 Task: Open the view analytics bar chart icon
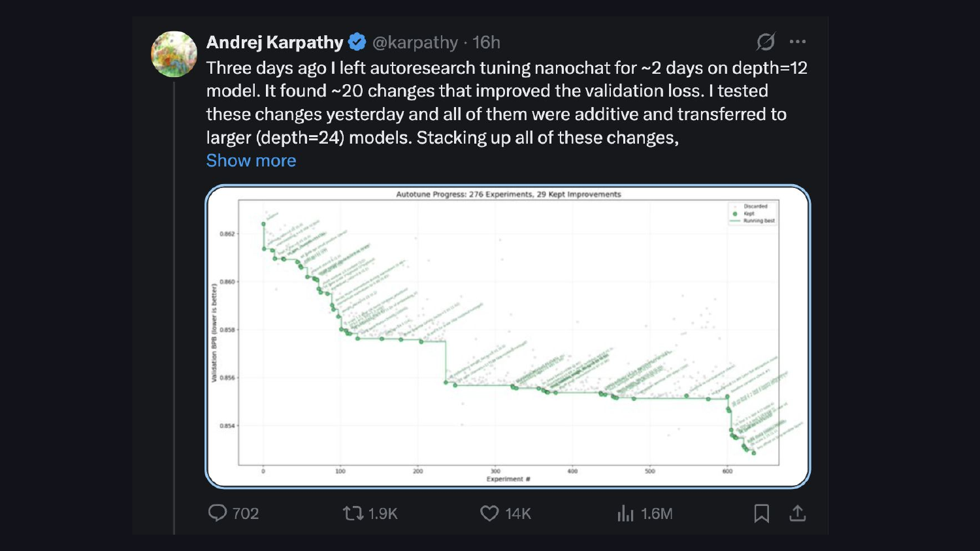pyautogui.click(x=625, y=514)
